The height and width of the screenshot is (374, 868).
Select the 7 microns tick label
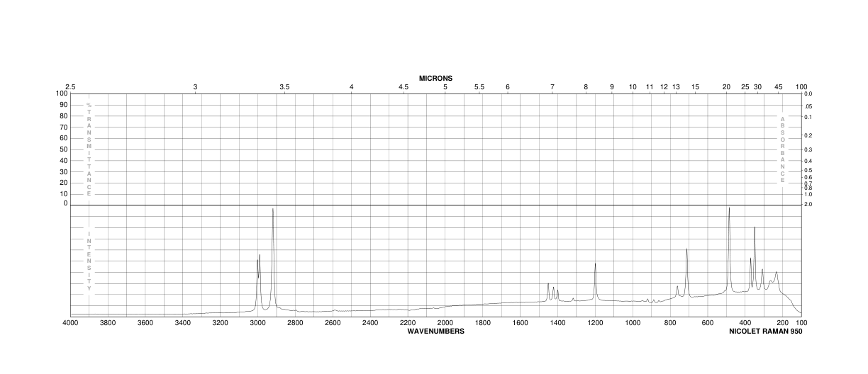pos(552,86)
